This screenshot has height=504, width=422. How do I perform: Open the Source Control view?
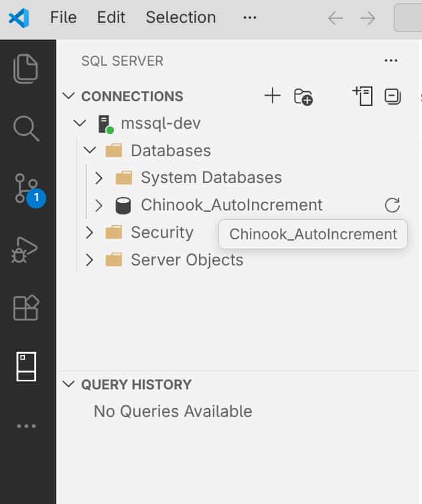click(x=26, y=188)
